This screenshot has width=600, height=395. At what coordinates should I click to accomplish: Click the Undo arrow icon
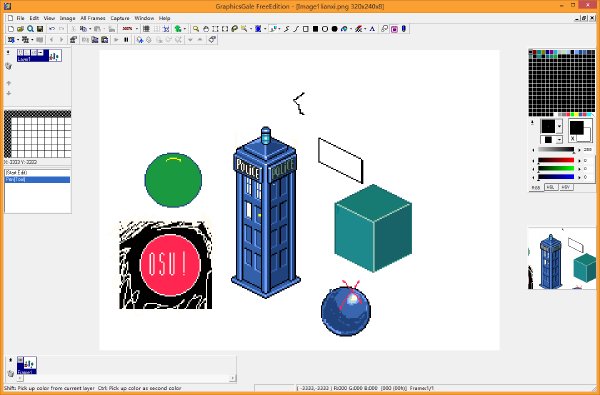(52, 29)
